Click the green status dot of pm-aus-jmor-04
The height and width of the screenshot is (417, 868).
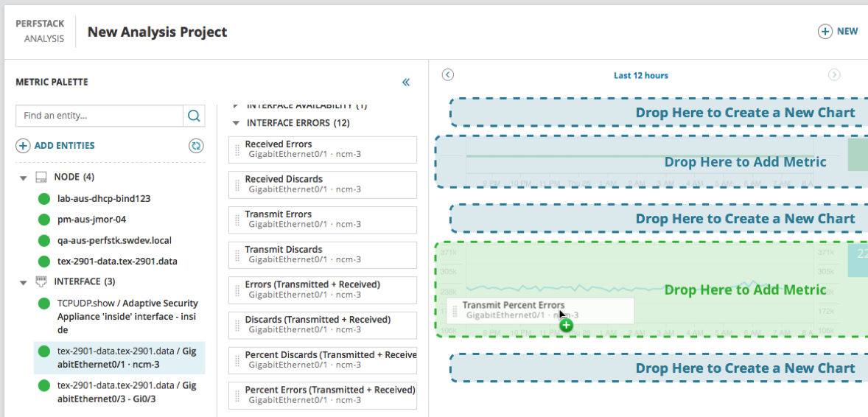point(44,220)
